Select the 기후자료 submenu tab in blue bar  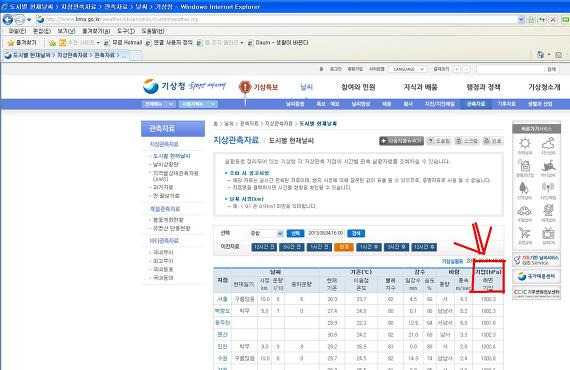pos(506,104)
